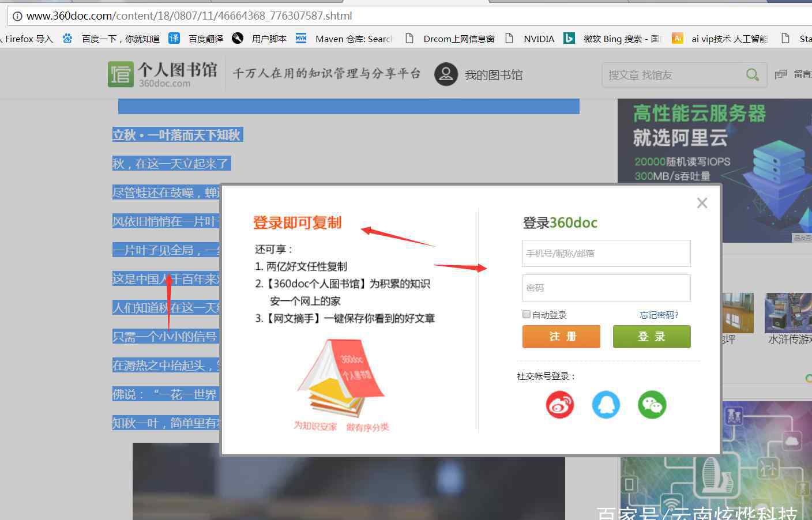Click the Bing bookmark icon
812x520 pixels.
(x=569, y=39)
